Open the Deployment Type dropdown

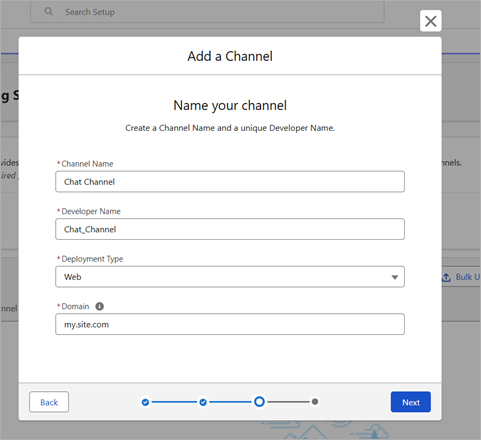click(x=230, y=277)
